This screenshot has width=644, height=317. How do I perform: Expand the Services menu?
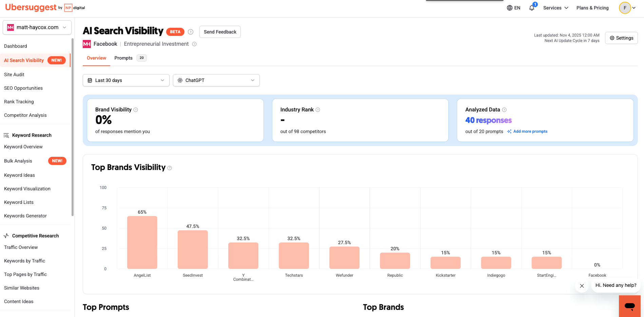tap(555, 8)
